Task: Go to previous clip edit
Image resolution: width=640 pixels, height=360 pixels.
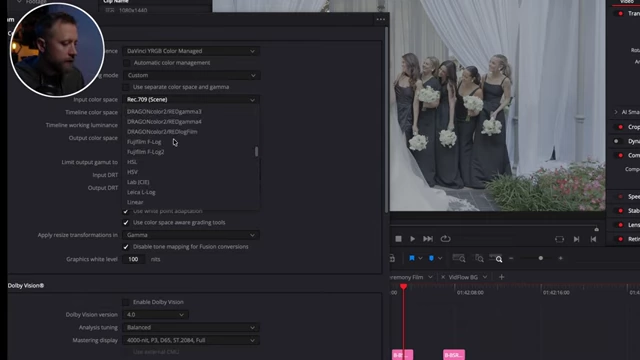Action: tap(593, 239)
